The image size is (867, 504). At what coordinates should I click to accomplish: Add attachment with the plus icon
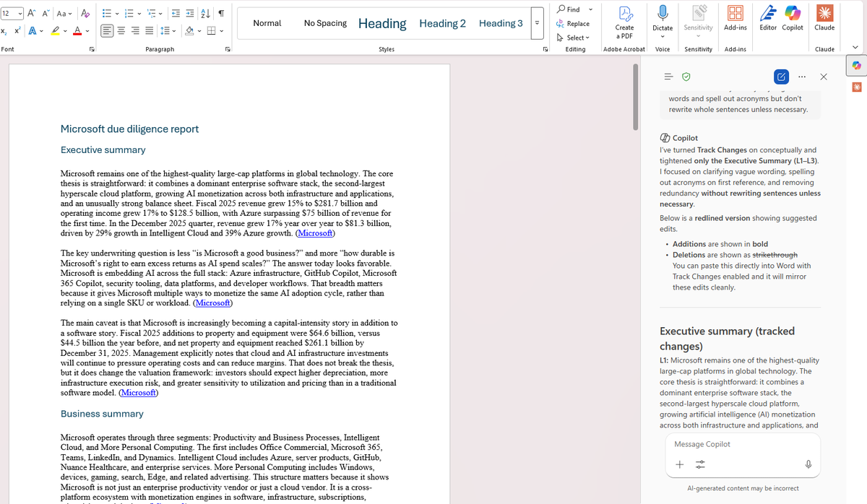click(680, 464)
